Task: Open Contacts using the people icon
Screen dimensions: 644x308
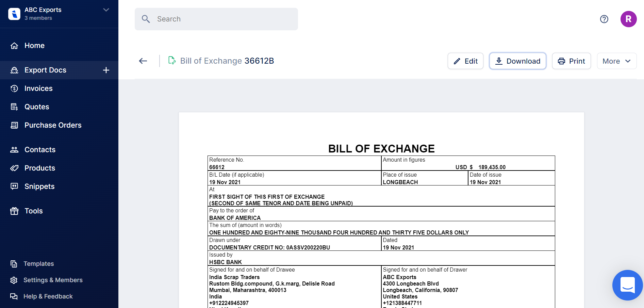Action: (14, 149)
